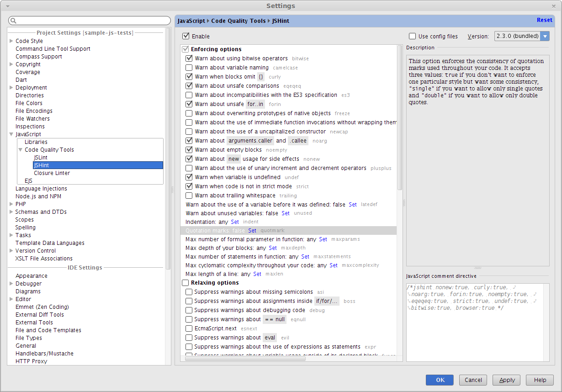Click the Cancel button

point(473,380)
